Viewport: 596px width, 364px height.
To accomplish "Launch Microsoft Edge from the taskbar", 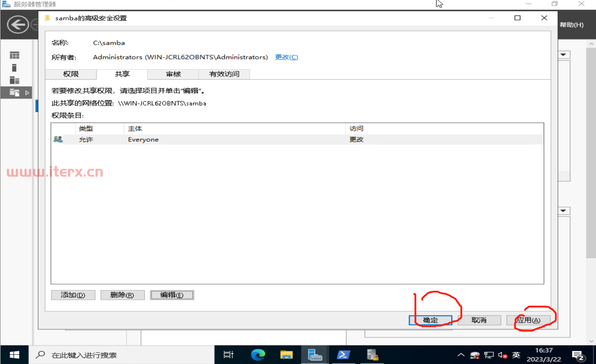I will coord(258,355).
